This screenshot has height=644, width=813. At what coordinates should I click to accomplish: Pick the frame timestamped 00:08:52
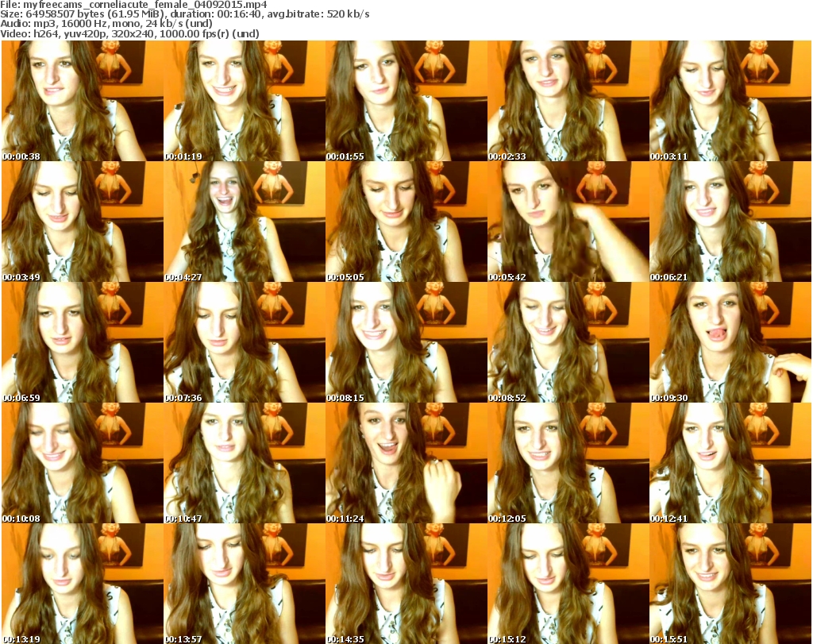tap(568, 343)
